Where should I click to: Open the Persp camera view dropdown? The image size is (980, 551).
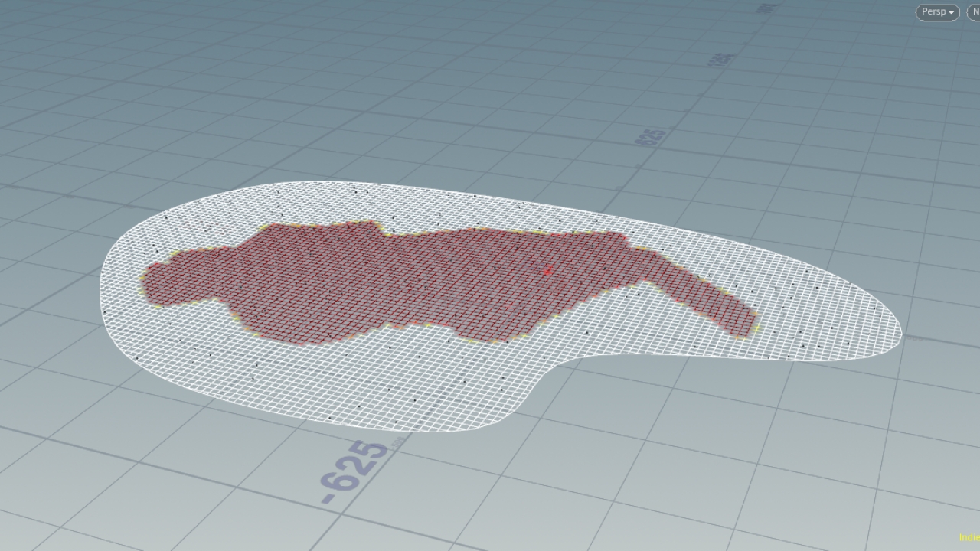click(933, 12)
